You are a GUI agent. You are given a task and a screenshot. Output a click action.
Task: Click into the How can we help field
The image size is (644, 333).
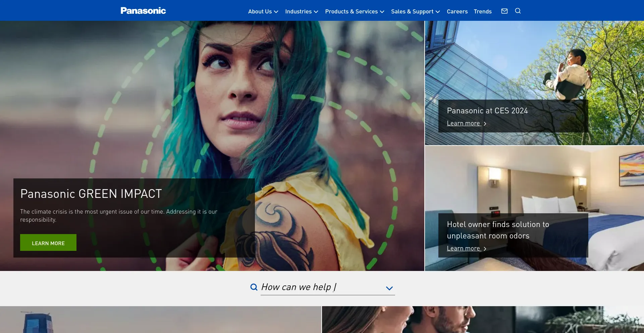tap(328, 287)
